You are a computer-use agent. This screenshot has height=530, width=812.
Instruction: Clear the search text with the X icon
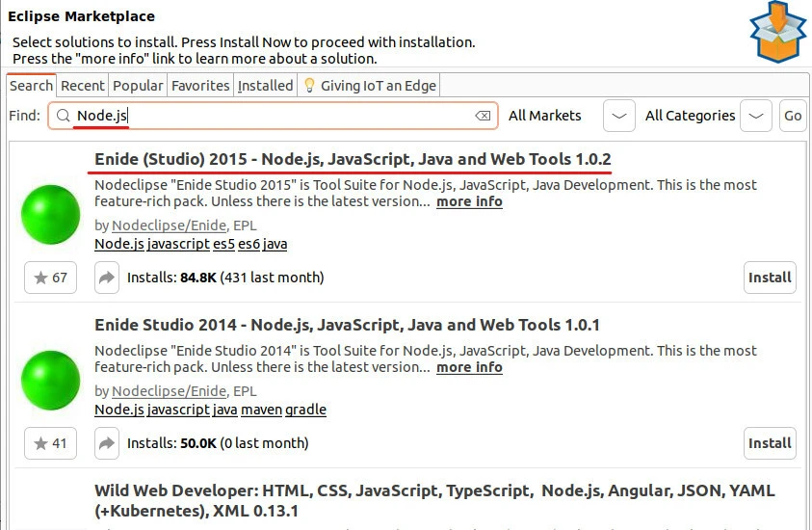[483, 116]
